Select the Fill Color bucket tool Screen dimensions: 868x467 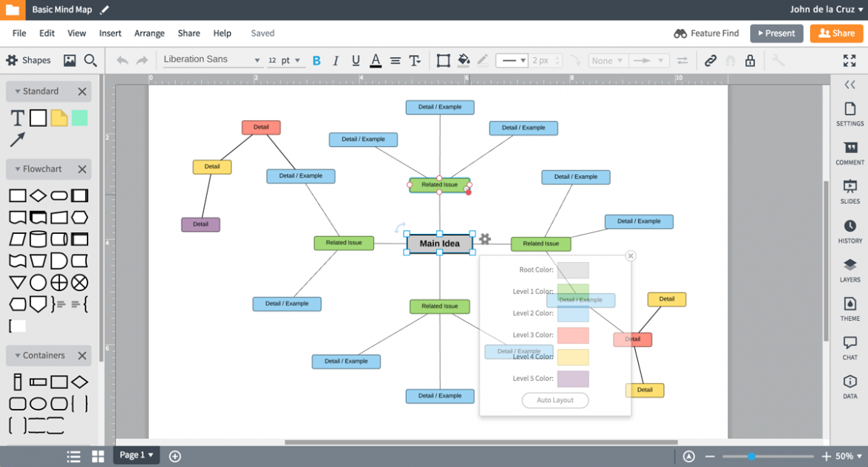(464, 60)
